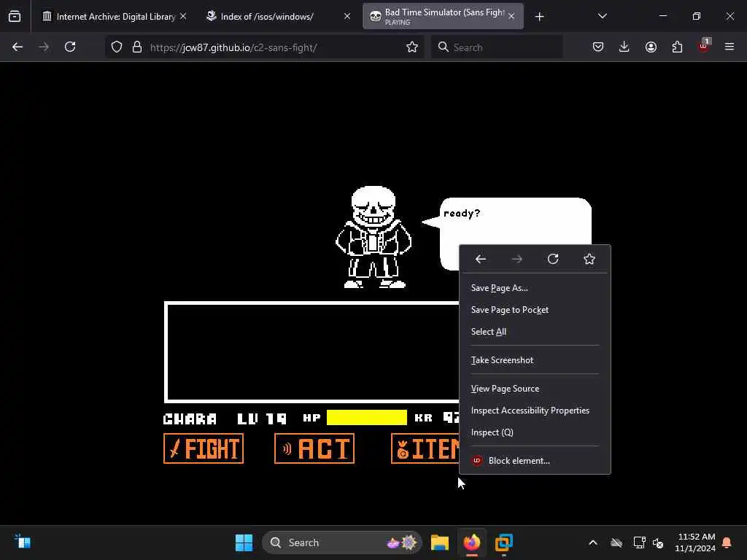Open the notification bell icon

point(727,542)
